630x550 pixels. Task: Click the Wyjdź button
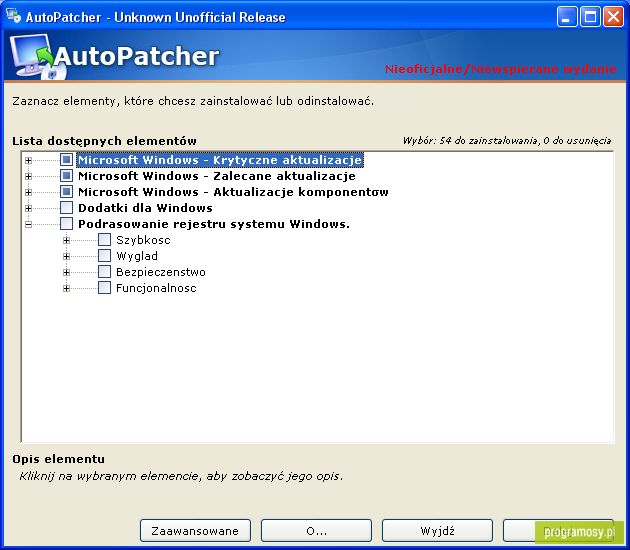pyautogui.click(x=437, y=531)
